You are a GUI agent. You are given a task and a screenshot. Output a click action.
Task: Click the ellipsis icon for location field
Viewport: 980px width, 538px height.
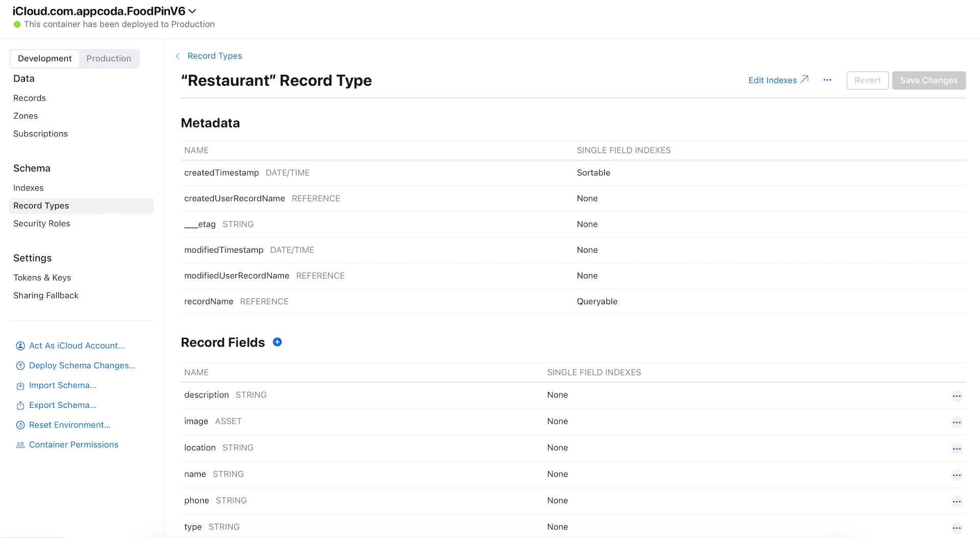point(957,449)
